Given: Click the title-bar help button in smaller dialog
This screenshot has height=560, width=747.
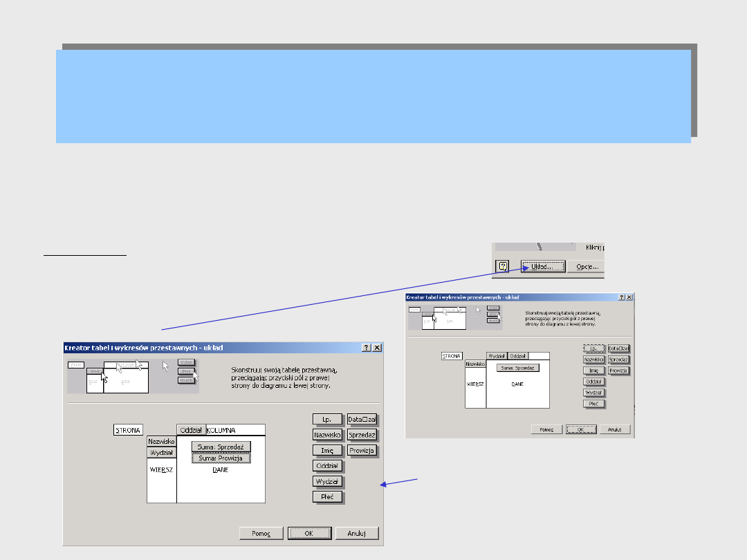Looking at the screenshot, I should click(x=620, y=297).
